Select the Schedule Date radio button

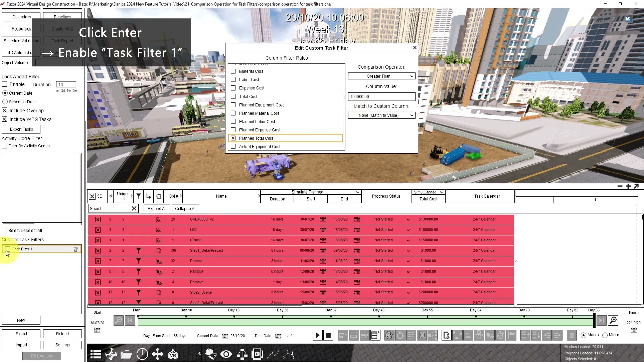point(5,102)
